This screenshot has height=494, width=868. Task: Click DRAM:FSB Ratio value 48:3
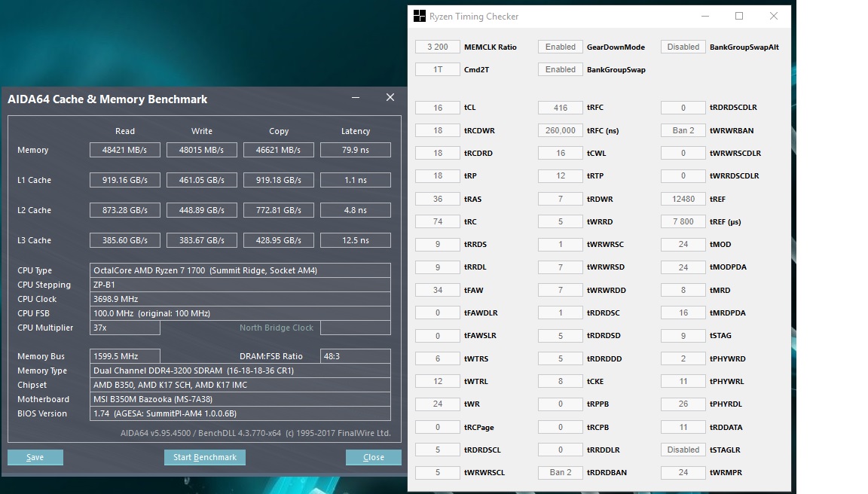pos(356,356)
